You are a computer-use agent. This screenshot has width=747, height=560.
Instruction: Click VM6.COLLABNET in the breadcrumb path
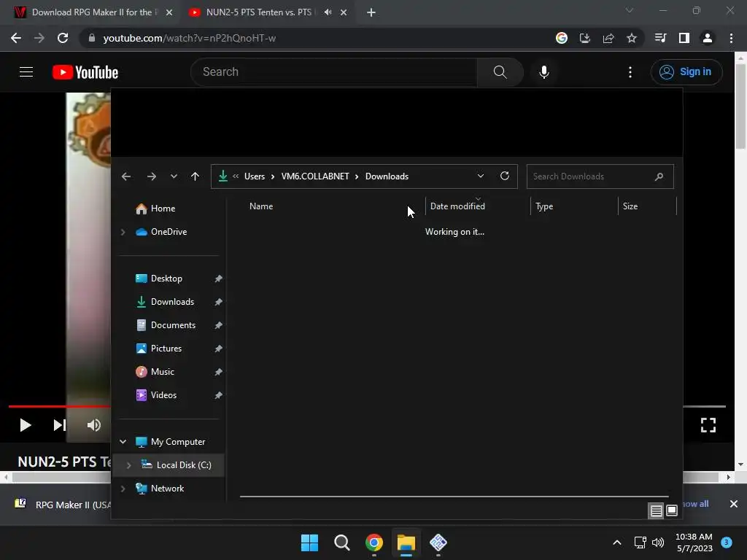click(x=315, y=176)
